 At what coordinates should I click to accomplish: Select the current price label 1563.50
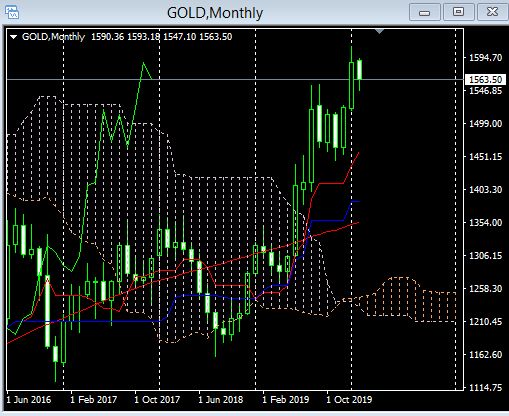pyautogui.click(x=485, y=80)
